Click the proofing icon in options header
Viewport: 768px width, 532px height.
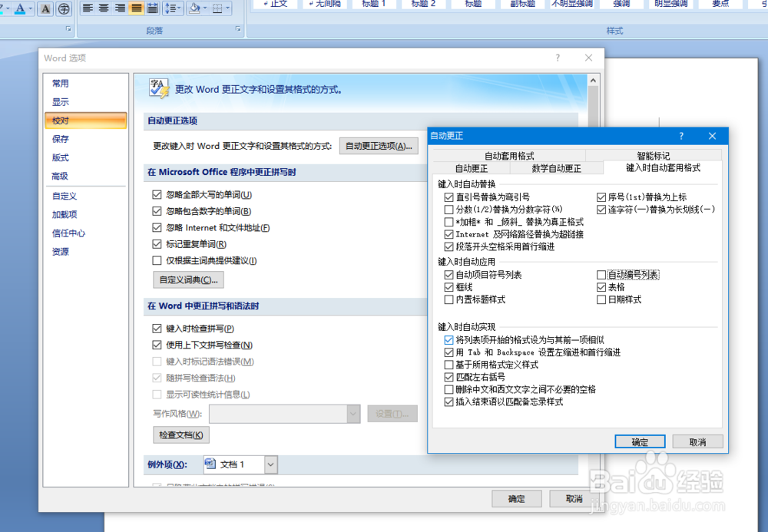click(159, 88)
